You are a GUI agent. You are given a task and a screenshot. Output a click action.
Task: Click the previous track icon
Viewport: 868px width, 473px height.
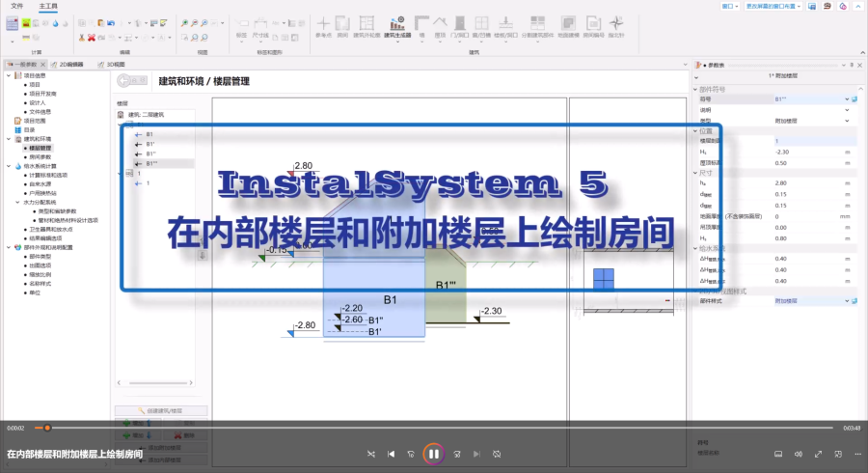[x=392, y=453]
